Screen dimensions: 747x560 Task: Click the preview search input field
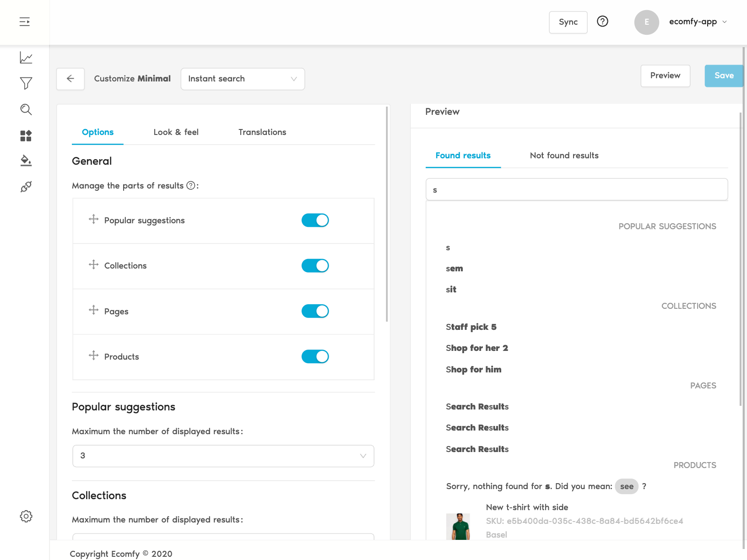coord(577,189)
